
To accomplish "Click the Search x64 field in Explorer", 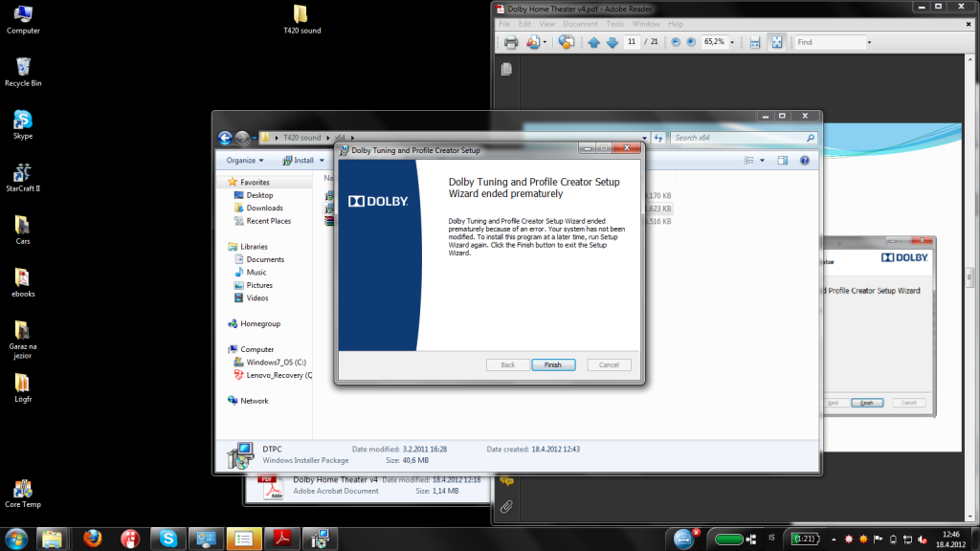I will (x=743, y=138).
